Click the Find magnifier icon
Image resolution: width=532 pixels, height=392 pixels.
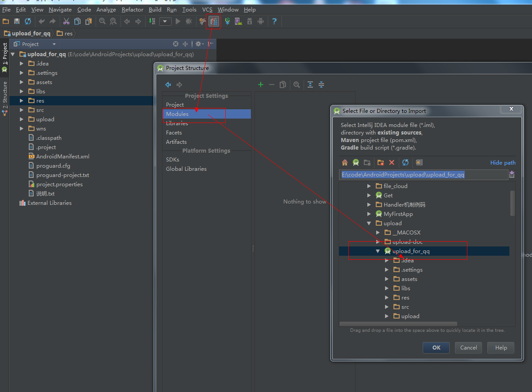(102, 21)
